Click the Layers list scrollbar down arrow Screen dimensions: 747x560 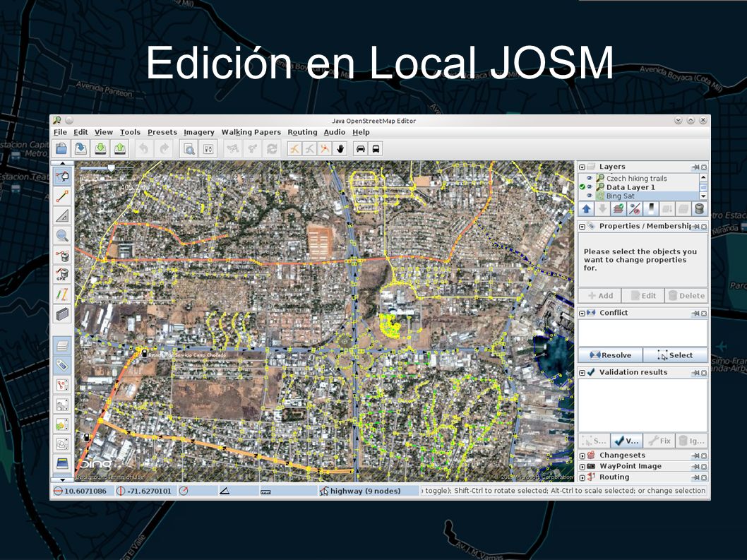pyautogui.click(x=703, y=196)
